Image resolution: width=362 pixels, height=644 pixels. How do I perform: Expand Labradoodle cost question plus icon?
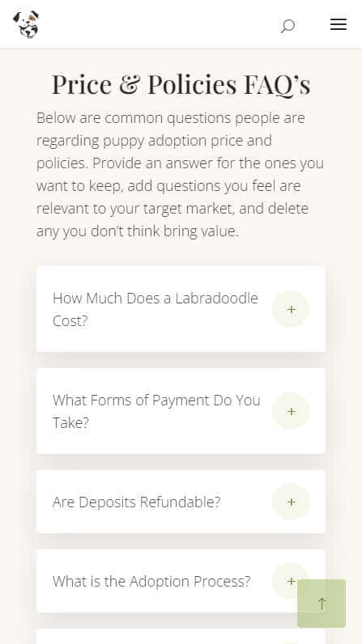[x=291, y=309]
